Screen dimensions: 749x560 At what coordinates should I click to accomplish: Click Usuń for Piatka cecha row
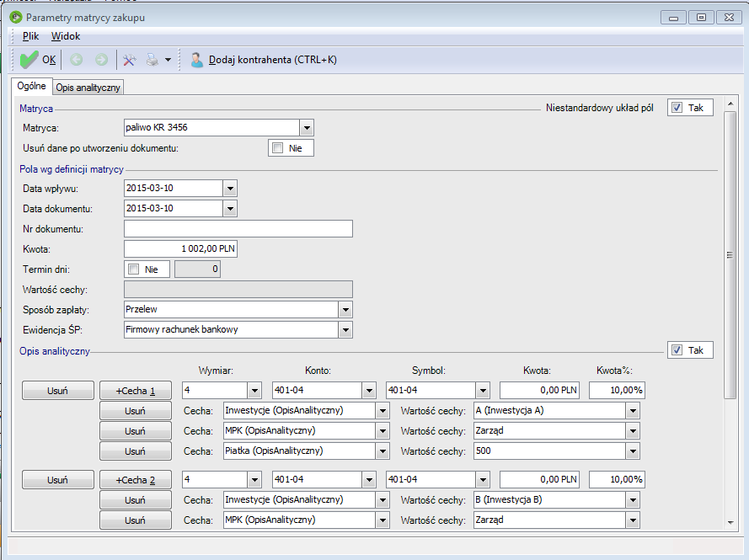coord(136,451)
